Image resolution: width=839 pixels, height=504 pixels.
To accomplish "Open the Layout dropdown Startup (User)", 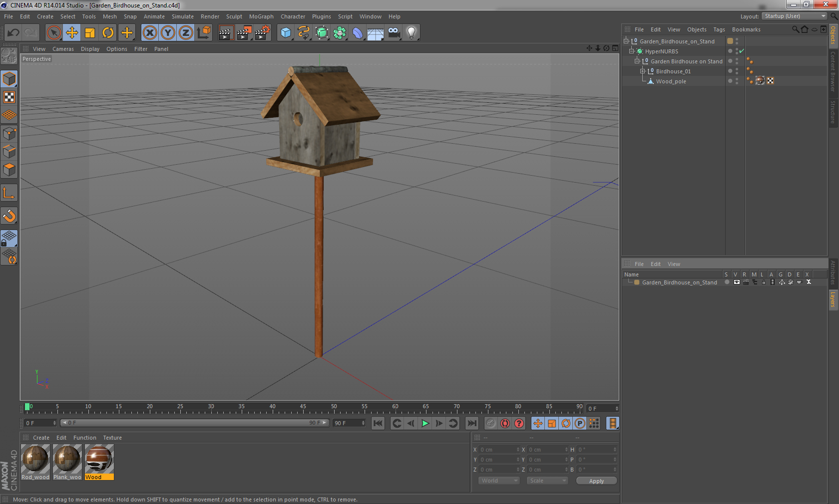I will point(795,16).
